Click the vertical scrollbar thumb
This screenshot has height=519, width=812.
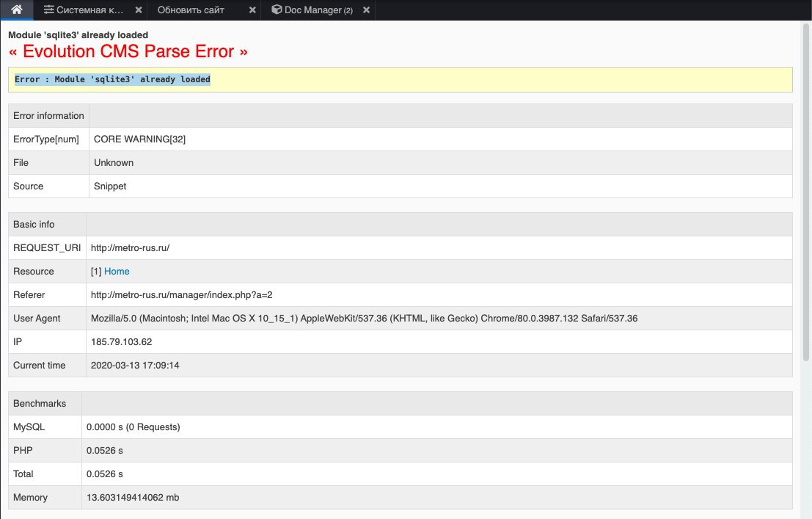(x=806, y=192)
